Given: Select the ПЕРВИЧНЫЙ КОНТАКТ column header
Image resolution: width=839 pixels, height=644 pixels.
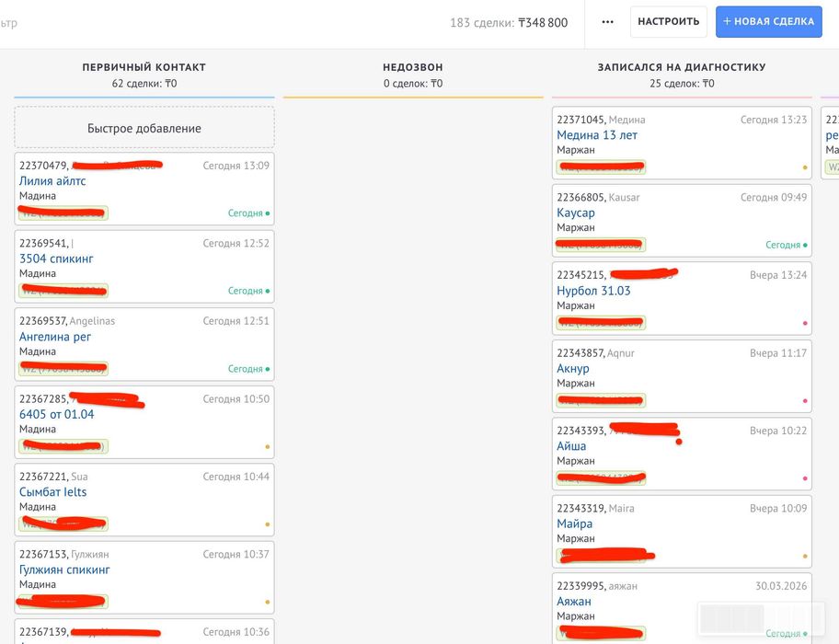Looking at the screenshot, I should (x=144, y=67).
